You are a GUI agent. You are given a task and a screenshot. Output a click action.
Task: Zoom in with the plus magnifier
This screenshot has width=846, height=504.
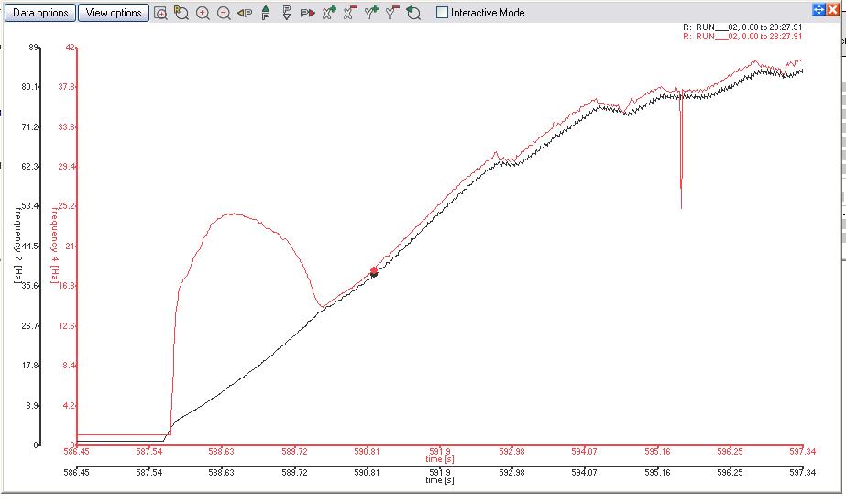tap(203, 13)
